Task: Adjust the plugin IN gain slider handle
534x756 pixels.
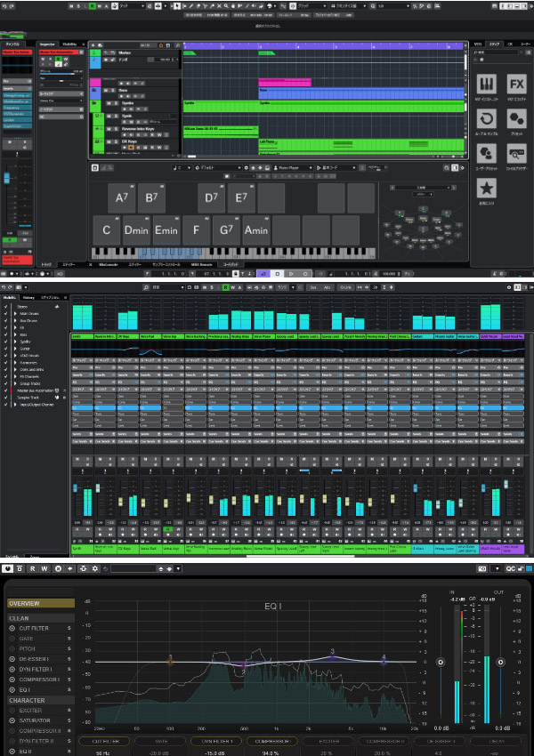Action: click(441, 662)
